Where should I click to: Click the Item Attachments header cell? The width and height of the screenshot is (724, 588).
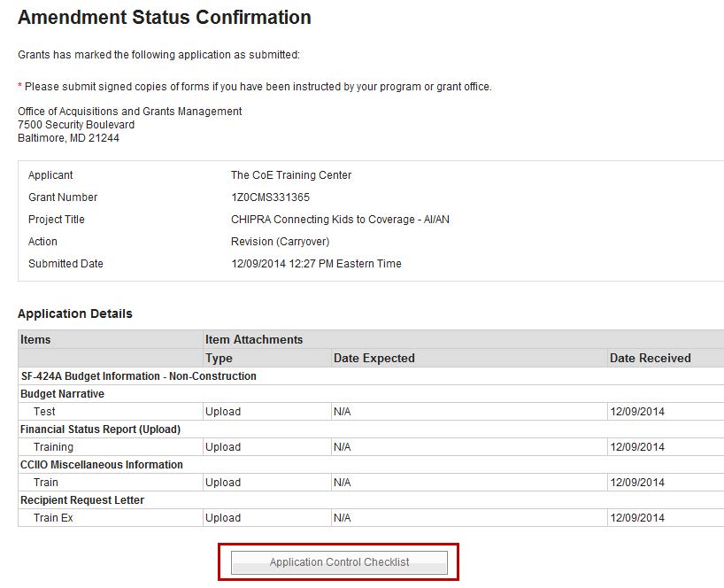pyautogui.click(x=254, y=340)
